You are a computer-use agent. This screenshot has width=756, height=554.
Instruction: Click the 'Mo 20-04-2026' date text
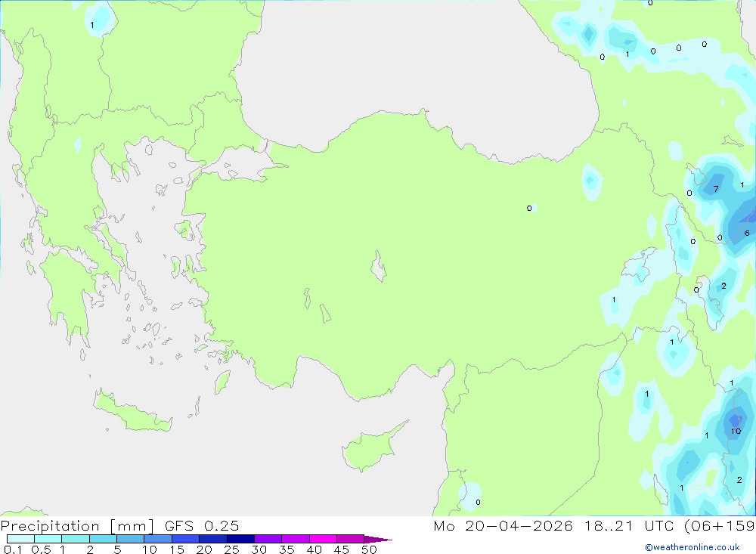(x=503, y=526)
